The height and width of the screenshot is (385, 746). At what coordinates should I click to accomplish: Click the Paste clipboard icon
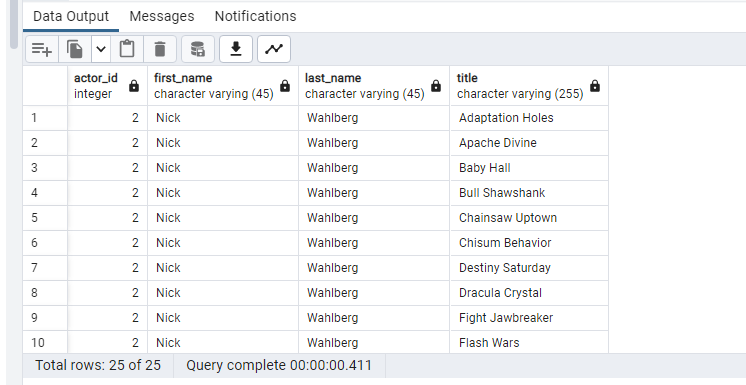pyautogui.click(x=127, y=49)
